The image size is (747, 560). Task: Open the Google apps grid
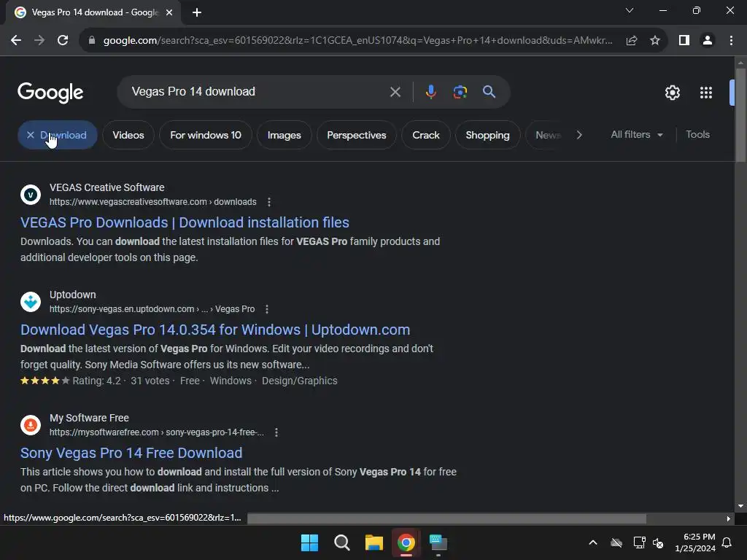706,93
